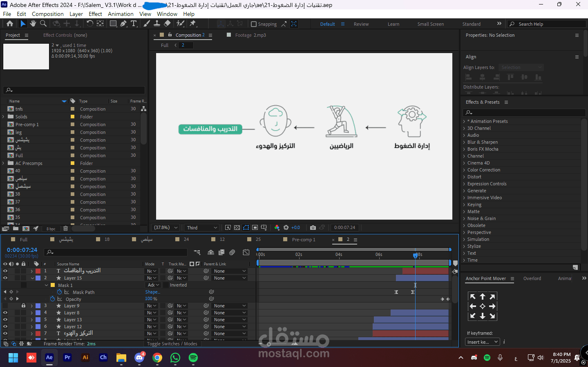Click the Small Screen workspace
Image resolution: width=588 pixels, height=367 pixels.
click(431, 24)
